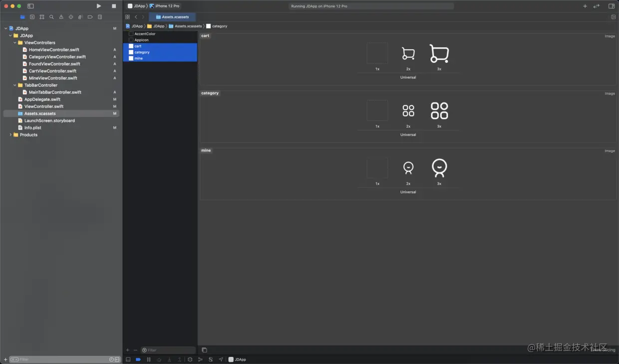Viewport: 619px width, 364px height.
Task: Pause program execution in the debug bar
Action: point(149,360)
